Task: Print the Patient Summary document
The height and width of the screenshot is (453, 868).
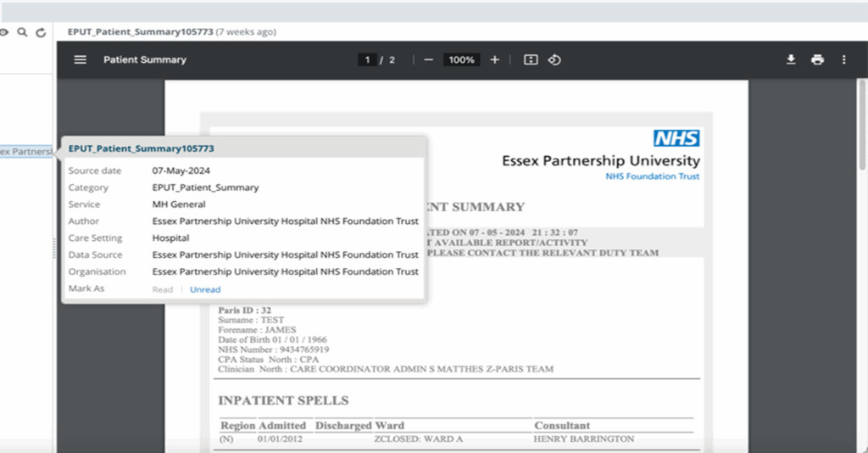Action: click(817, 59)
